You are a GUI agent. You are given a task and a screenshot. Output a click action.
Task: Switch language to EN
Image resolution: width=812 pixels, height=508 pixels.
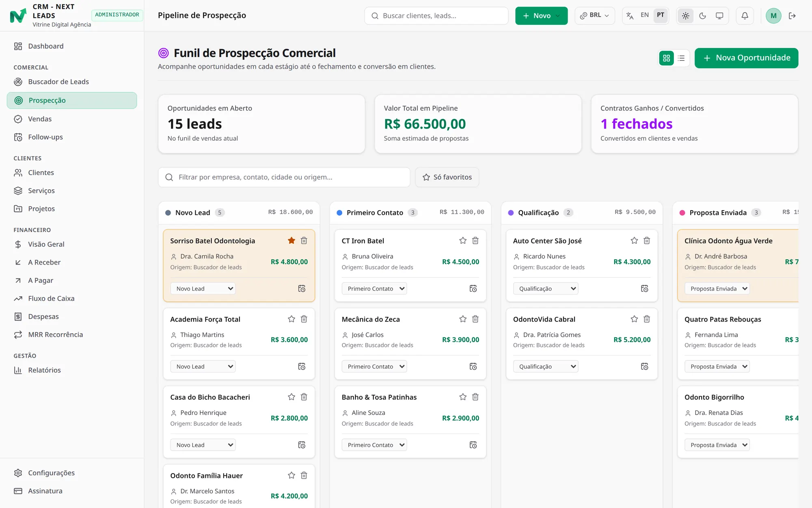[x=644, y=15]
